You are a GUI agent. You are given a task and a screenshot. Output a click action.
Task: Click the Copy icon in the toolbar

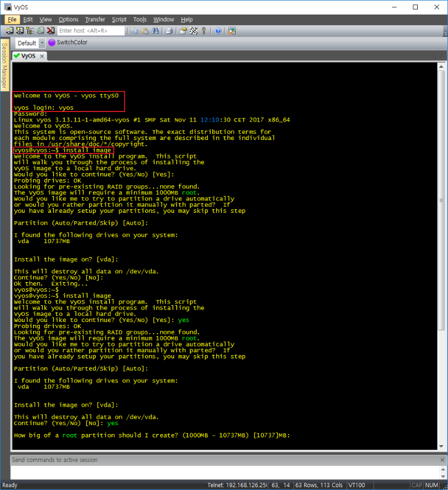135,31
